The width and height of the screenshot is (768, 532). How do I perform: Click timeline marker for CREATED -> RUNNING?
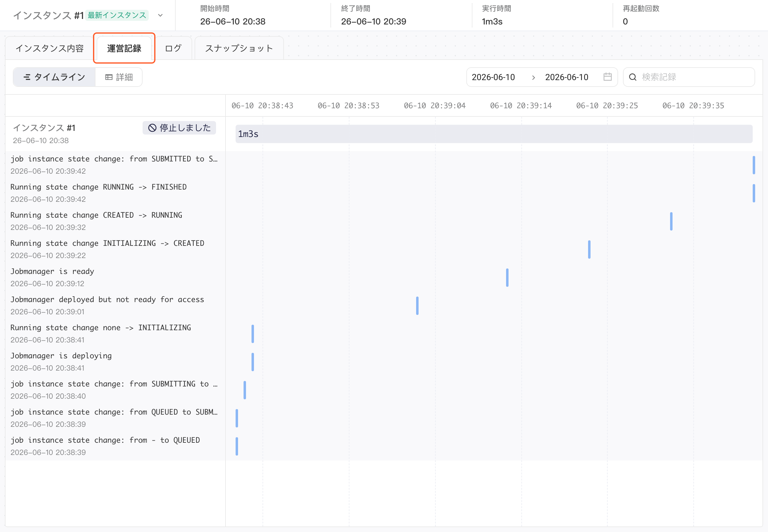click(671, 221)
